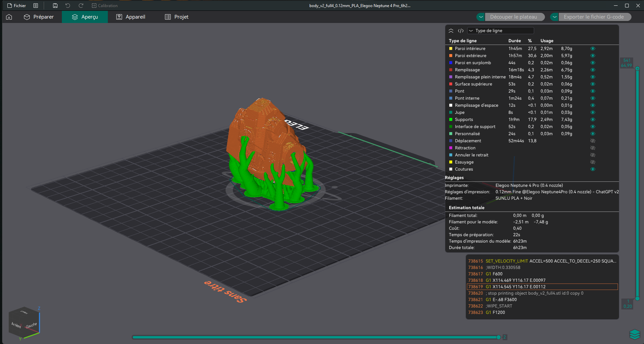Click the redo arrow icon
This screenshot has width=644, height=344.
(81, 6)
